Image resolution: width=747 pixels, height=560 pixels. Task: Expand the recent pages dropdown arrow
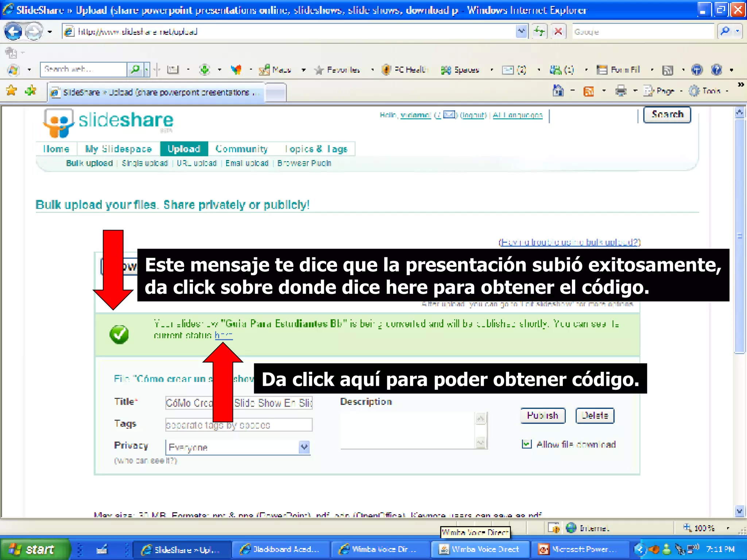[x=50, y=31]
